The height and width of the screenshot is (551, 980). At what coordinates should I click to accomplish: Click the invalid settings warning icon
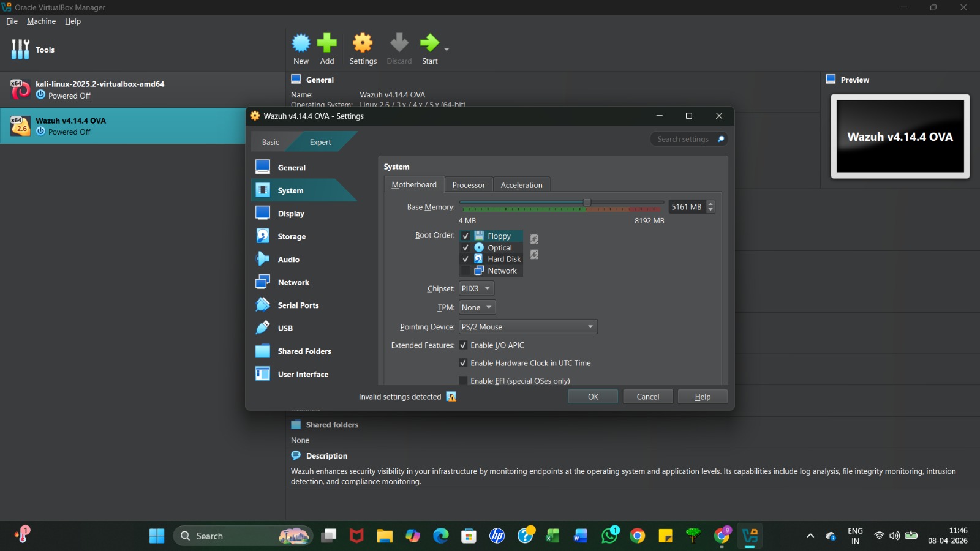point(451,397)
